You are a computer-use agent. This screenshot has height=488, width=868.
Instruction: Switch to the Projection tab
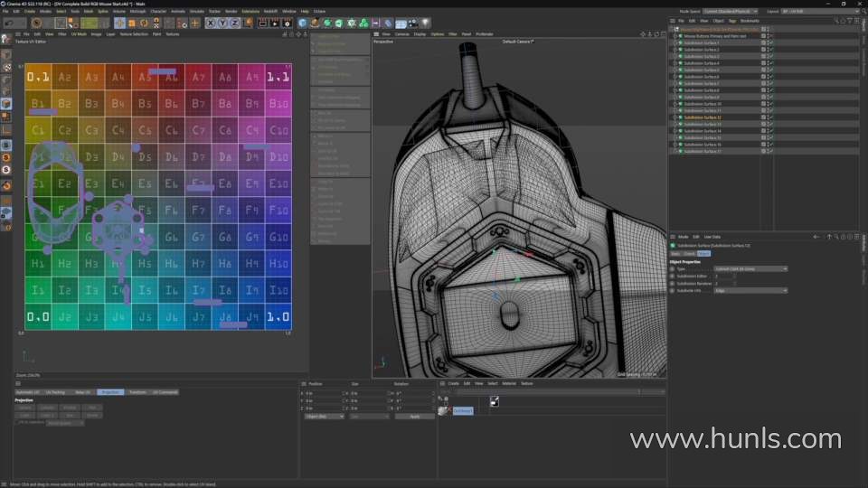coord(109,392)
